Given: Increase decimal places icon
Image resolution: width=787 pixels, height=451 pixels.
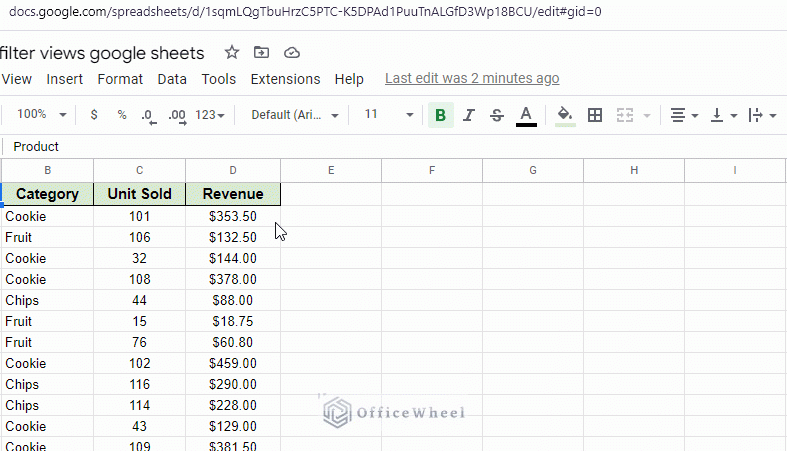Looking at the screenshot, I should coord(177,116).
